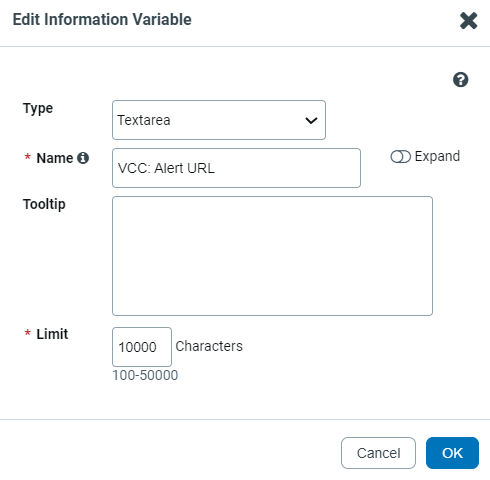Viewport: 490px width, 480px height.
Task: Click the Characters unit text
Action: (209, 346)
